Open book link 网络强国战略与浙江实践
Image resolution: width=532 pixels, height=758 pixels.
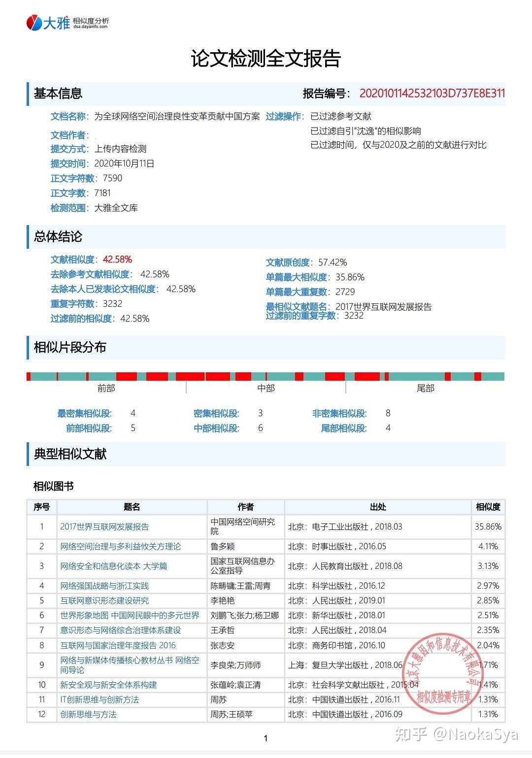pos(104,586)
